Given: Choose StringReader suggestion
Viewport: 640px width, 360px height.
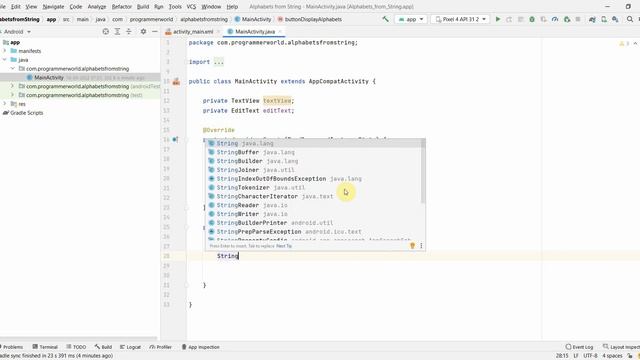Looking at the screenshot, I should tap(314, 205).
